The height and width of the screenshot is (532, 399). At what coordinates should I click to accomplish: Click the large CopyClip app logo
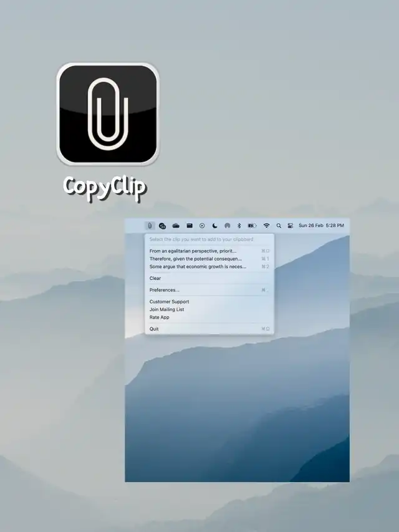pyautogui.click(x=108, y=114)
